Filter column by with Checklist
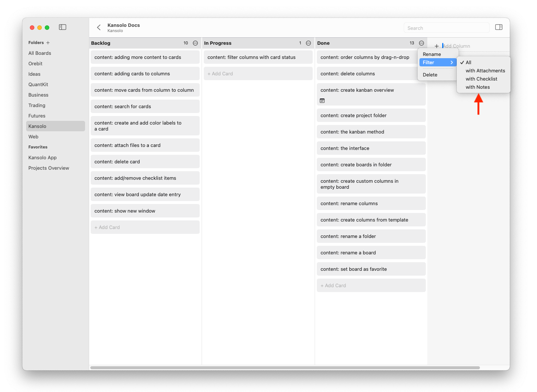Screen dimensions: 537x392 pyautogui.click(x=484, y=79)
